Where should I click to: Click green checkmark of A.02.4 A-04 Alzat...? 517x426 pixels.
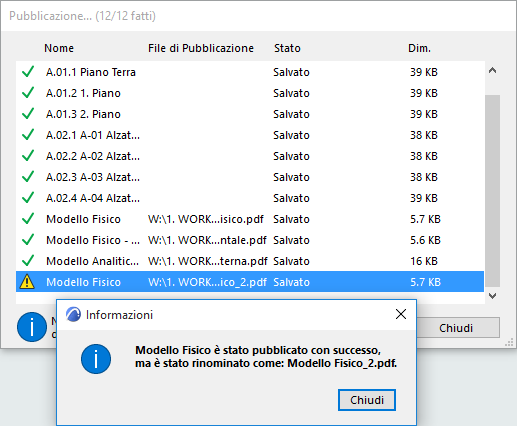[28, 197]
